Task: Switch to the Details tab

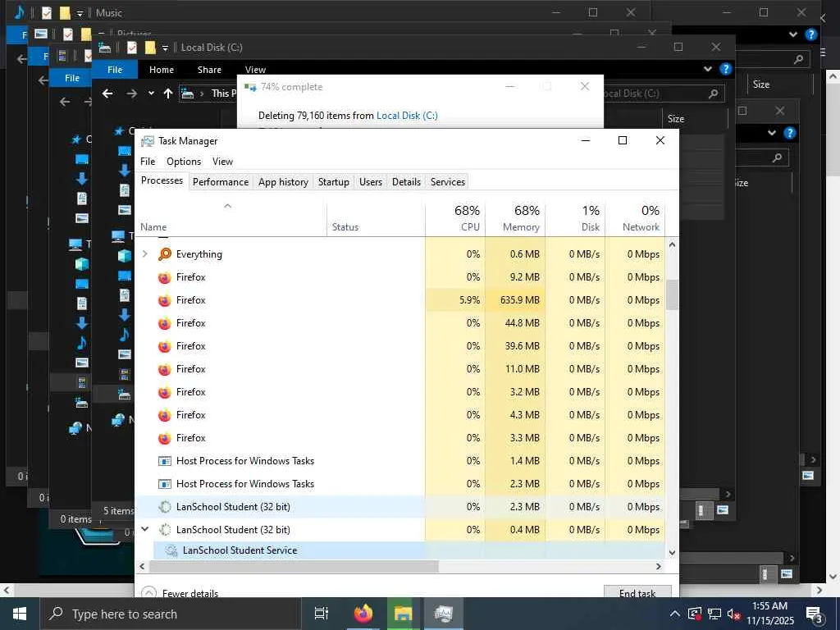Action: pos(406,181)
